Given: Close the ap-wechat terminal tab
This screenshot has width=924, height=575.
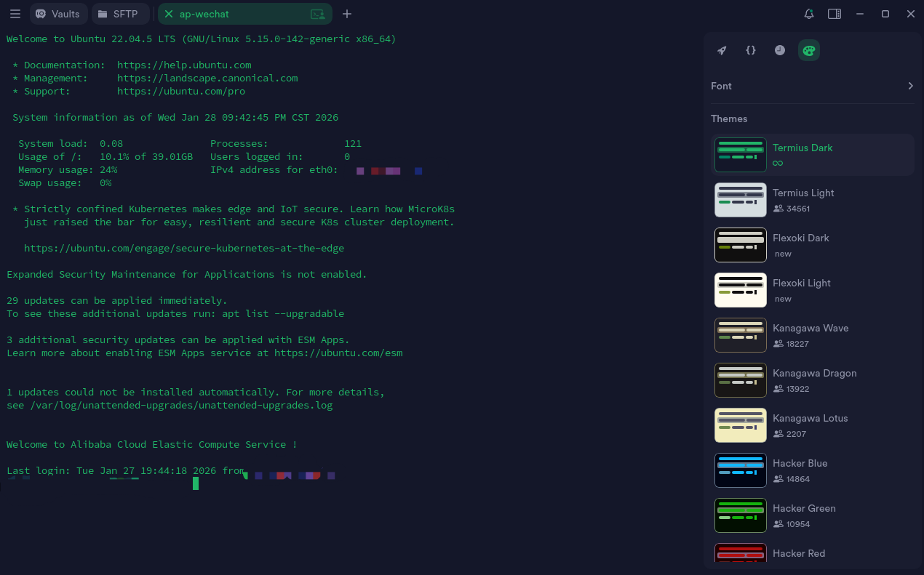Looking at the screenshot, I should coord(168,14).
